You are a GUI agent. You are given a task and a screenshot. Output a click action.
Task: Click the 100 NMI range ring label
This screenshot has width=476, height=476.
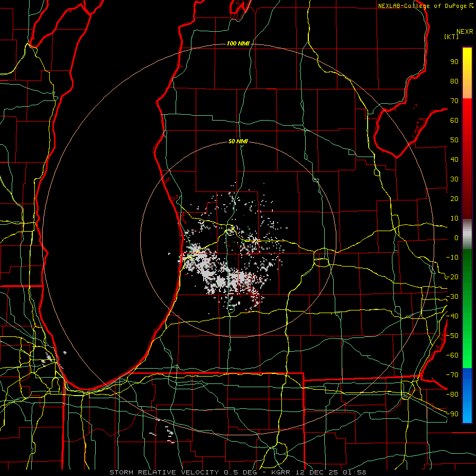point(238,44)
